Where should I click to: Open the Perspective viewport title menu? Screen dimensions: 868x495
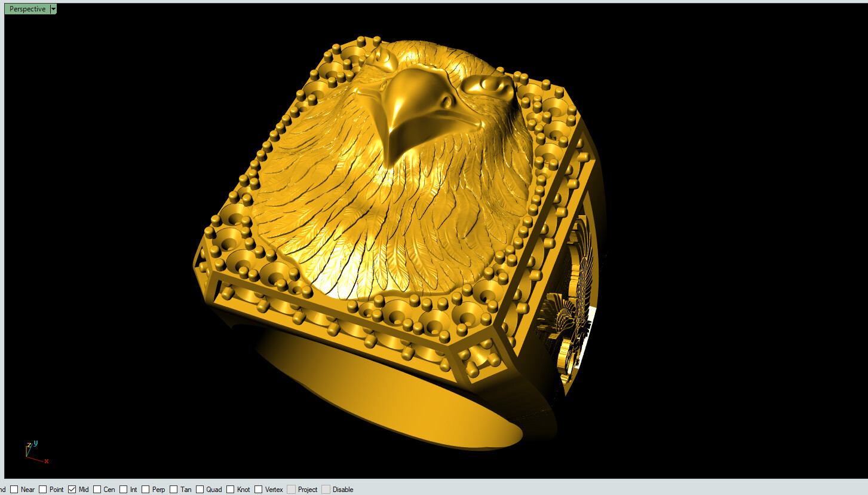click(x=27, y=9)
